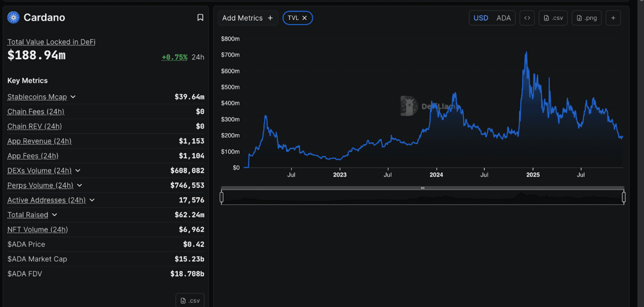
Task: Export key metrics using bottom .csv button
Action: click(190, 300)
